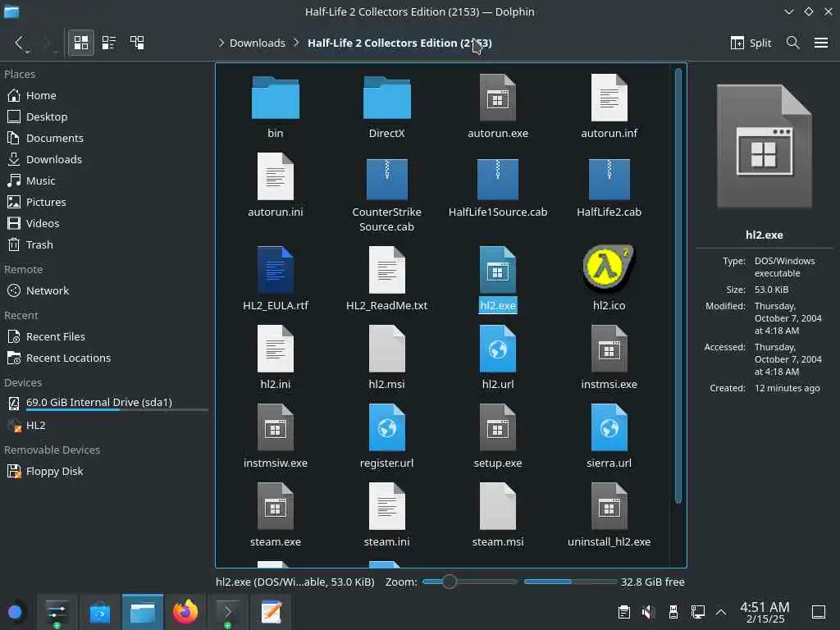Select the bin folder icon
Image resolution: width=840 pixels, height=630 pixels.
coord(276,98)
